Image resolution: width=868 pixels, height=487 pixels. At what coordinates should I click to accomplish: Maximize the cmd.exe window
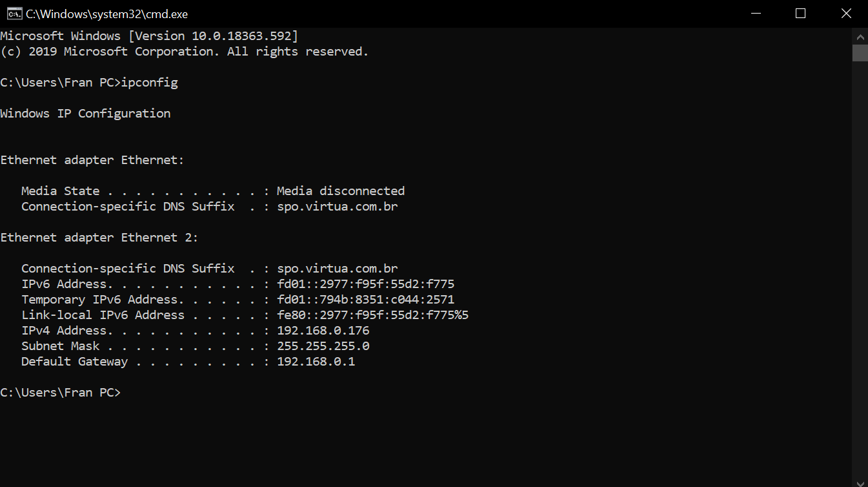pyautogui.click(x=800, y=14)
